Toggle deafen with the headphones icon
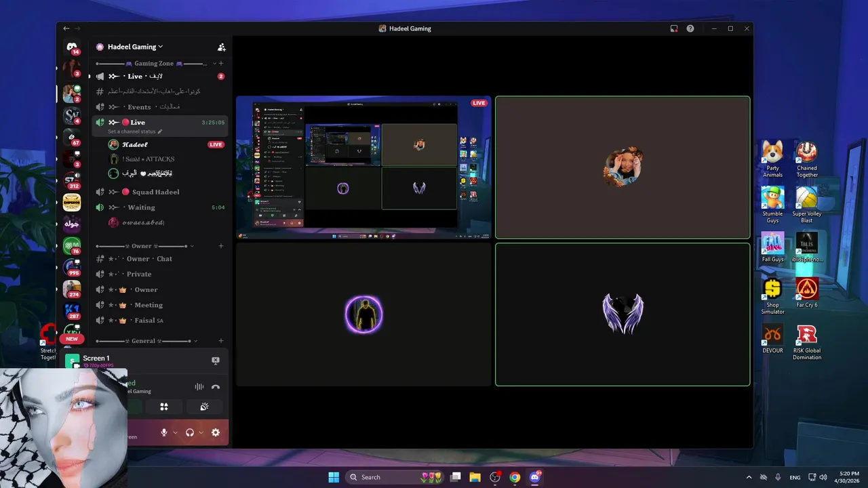868x488 pixels. click(x=190, y=432)
